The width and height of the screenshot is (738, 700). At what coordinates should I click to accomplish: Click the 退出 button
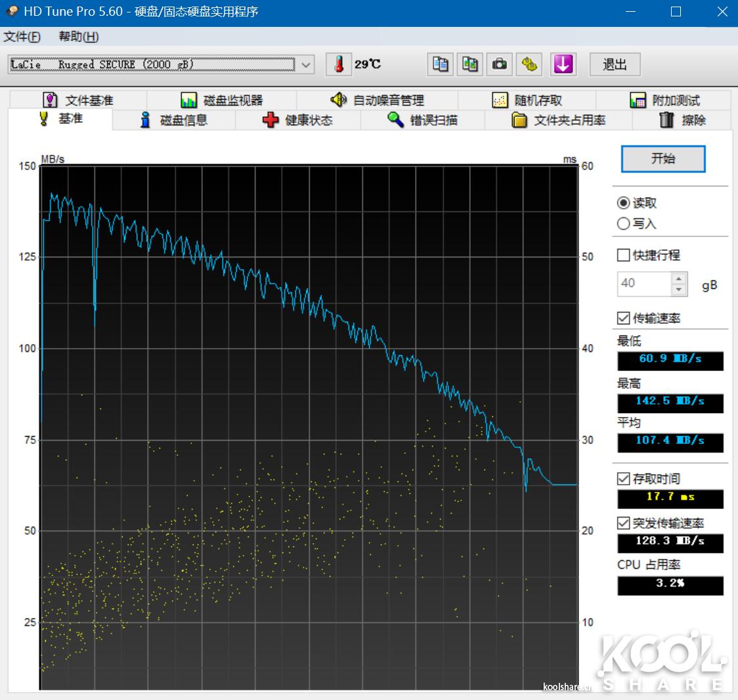point(615,64)
